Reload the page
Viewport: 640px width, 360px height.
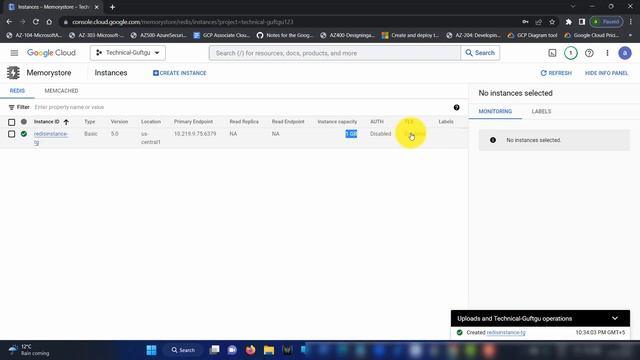point(36,22)
